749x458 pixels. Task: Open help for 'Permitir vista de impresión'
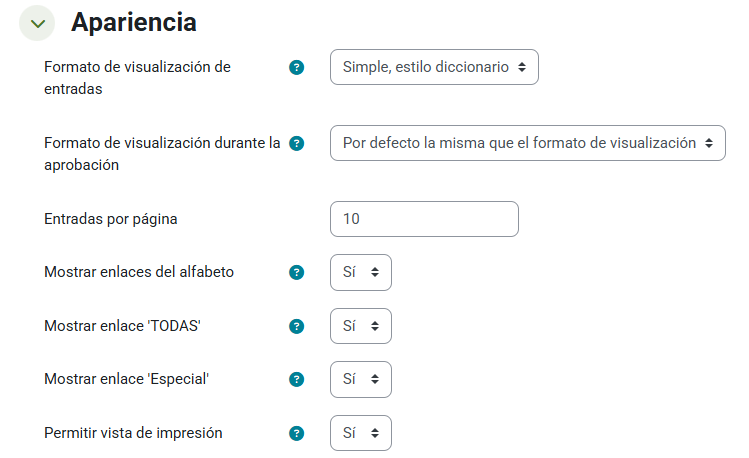(x=296, y=434)
